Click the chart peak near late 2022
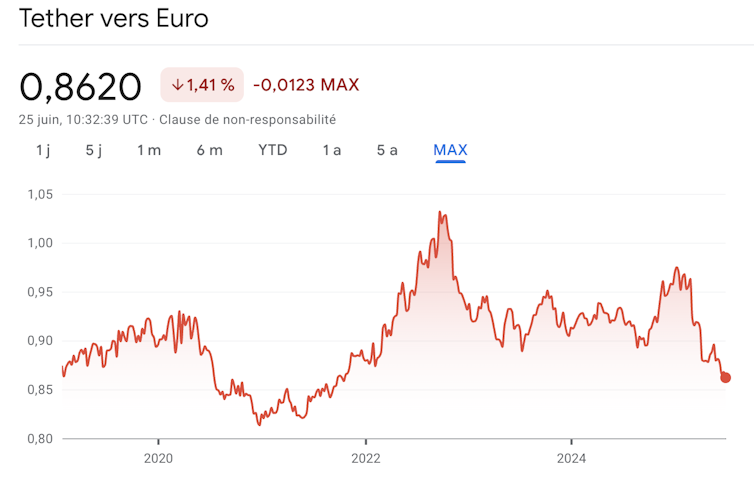Viewport: 754px width, 483px height. click(x=440, y=213)
